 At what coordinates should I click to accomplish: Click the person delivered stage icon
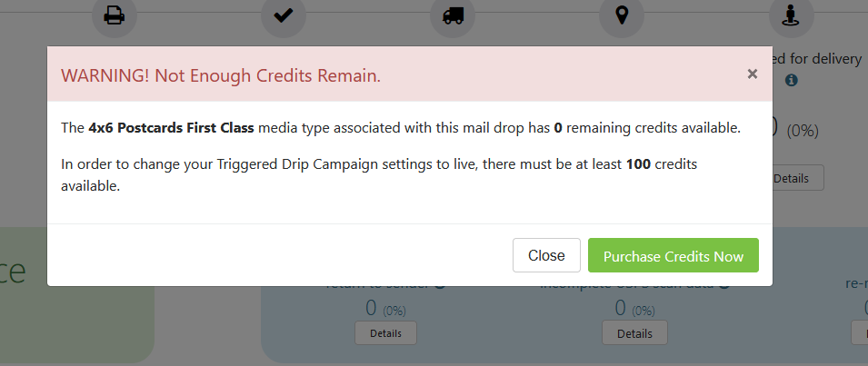point(791,15)
